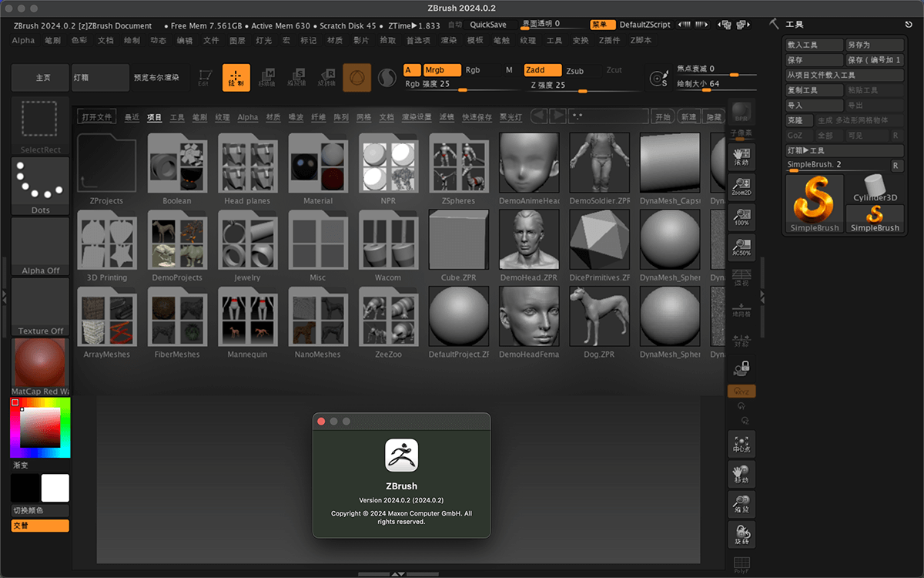Screen dimensions: 924x578
Task: Switch to the 最近 recent tab in LightBox
Action: [x=132, y=117]
